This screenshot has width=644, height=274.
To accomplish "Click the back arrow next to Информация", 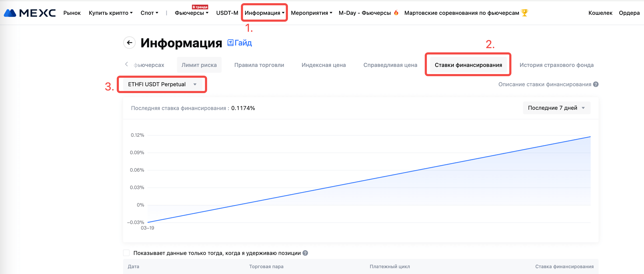I will 129,43.
